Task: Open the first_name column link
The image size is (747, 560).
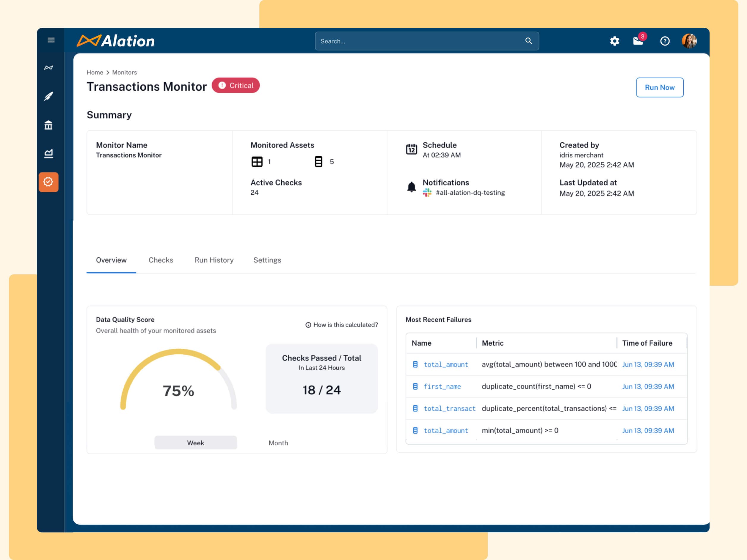Action: [442, 386]
